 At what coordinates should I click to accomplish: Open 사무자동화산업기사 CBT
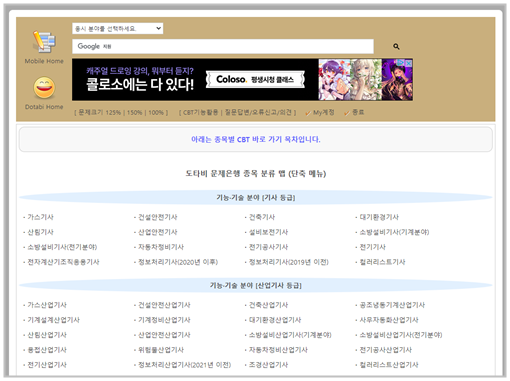[x=389, y=320]
